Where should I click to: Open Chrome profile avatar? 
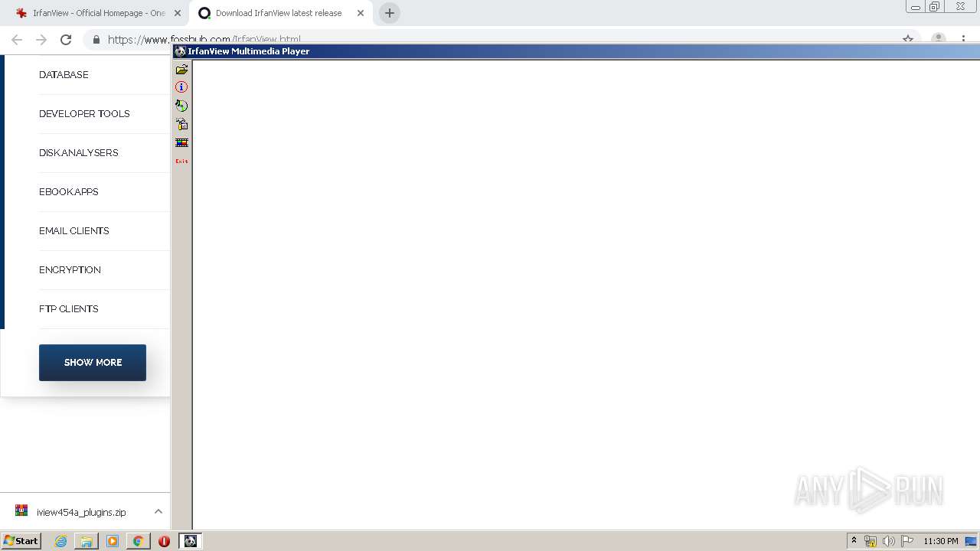point(938,39)
